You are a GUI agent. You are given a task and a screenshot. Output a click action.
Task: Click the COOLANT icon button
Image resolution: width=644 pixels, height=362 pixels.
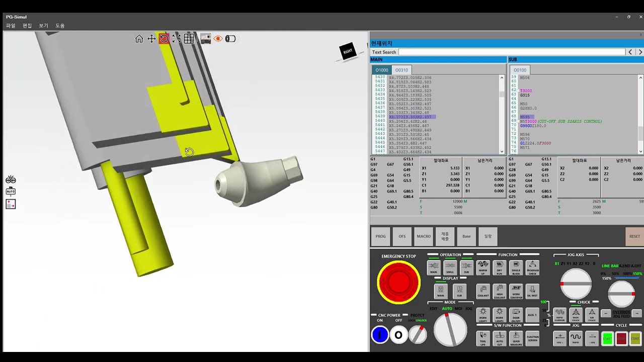483,292
